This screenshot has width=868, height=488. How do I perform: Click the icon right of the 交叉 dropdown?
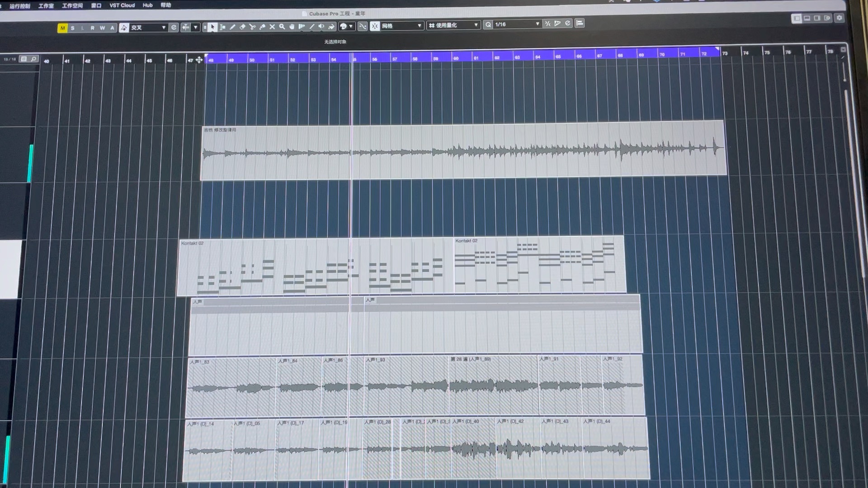tap(174, 28)
